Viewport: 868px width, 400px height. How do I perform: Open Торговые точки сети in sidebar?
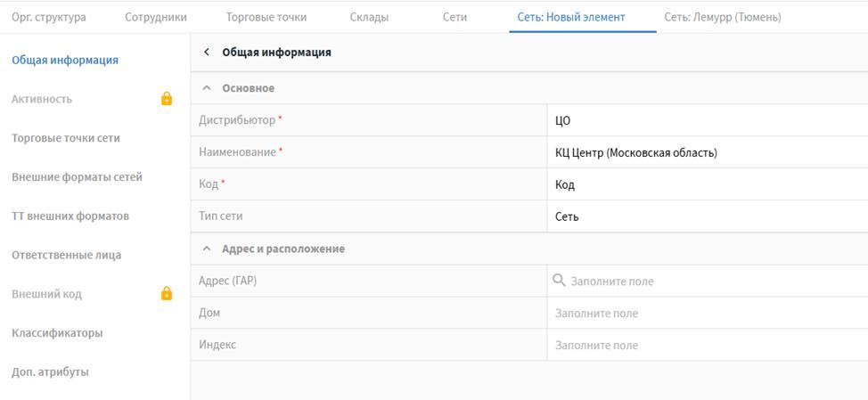(66, 138)
